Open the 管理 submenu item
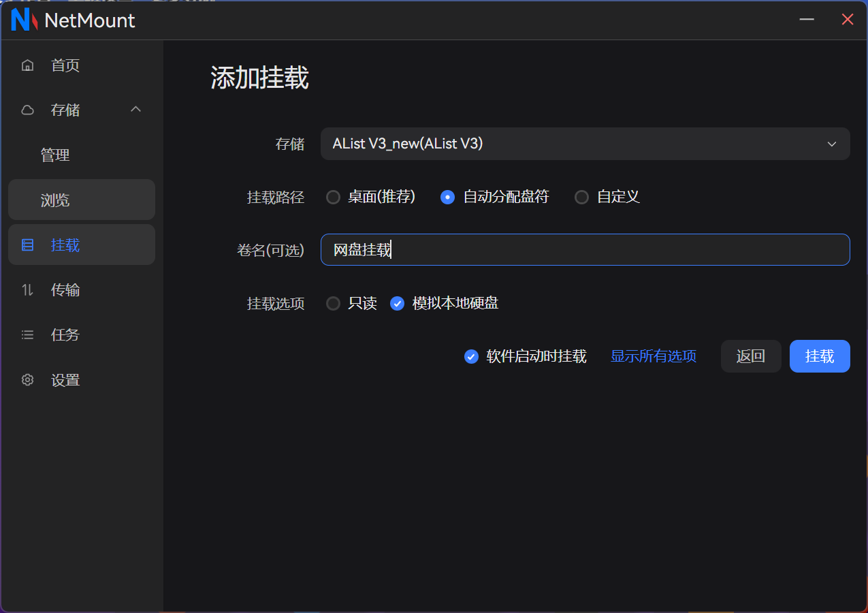The width and height of the screenshot is (868, 613). coord(55,155)
